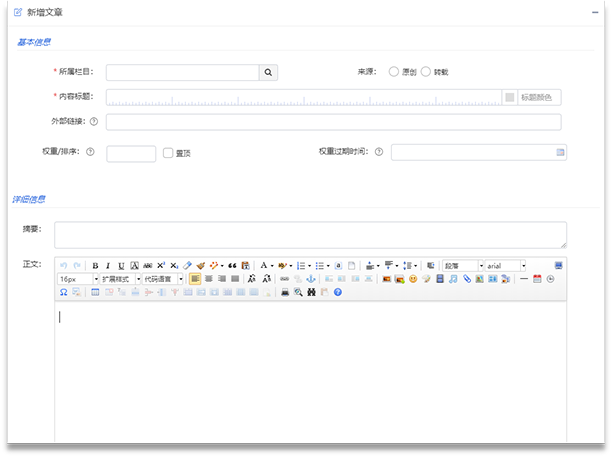The height and width of the screenshot is (457, 612).
Task: Insert music using the music note icon
Action: tap(453, 279)
